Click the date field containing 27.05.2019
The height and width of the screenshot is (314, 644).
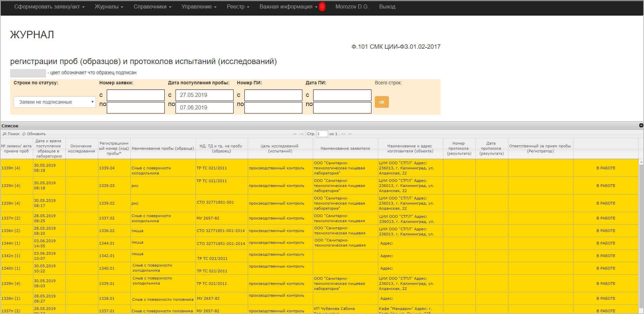point(204,95)
